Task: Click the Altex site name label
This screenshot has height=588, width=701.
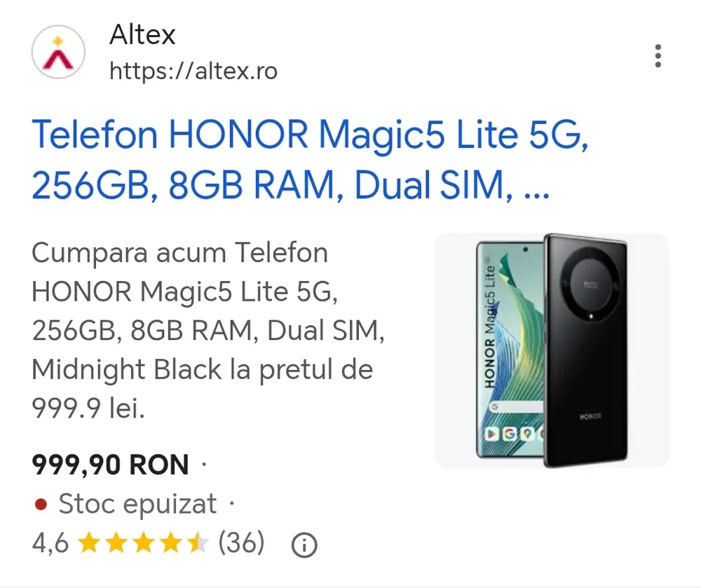Action: click(142, 35)
